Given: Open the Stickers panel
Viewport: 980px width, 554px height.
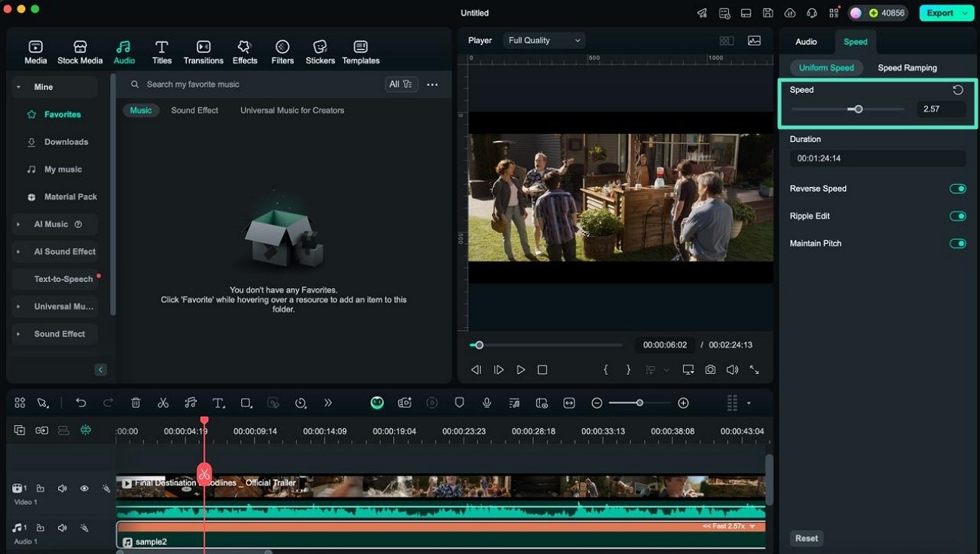Looking at the screenshot, I should tap(320, 52).
